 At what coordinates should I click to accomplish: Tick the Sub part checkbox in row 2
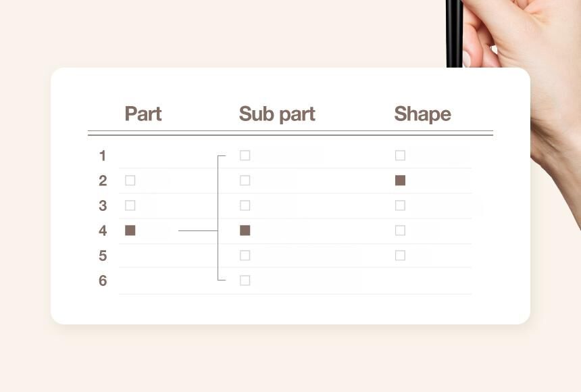[x=245, y=180]
